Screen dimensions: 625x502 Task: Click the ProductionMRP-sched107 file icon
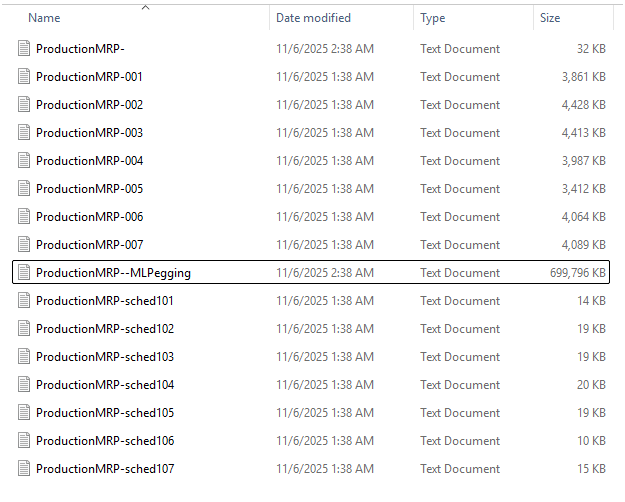point(25,469)
